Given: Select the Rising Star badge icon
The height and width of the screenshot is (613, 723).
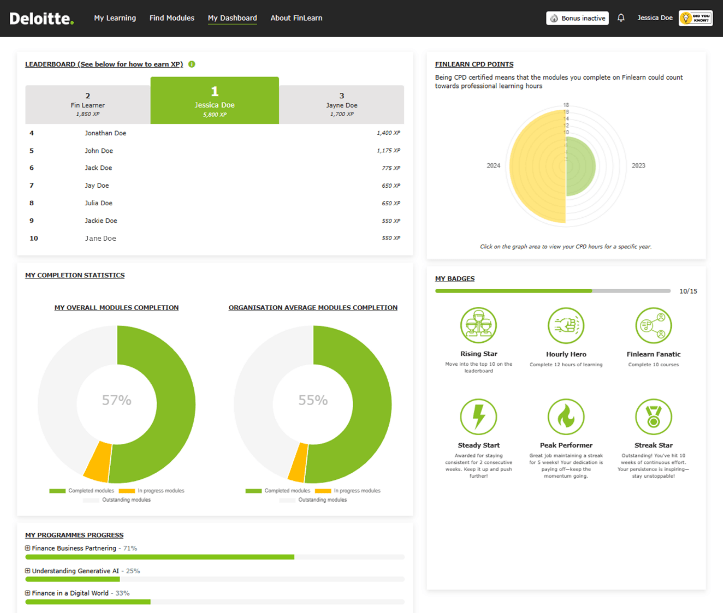Looking at the screenshot, I should click(477, 326).
